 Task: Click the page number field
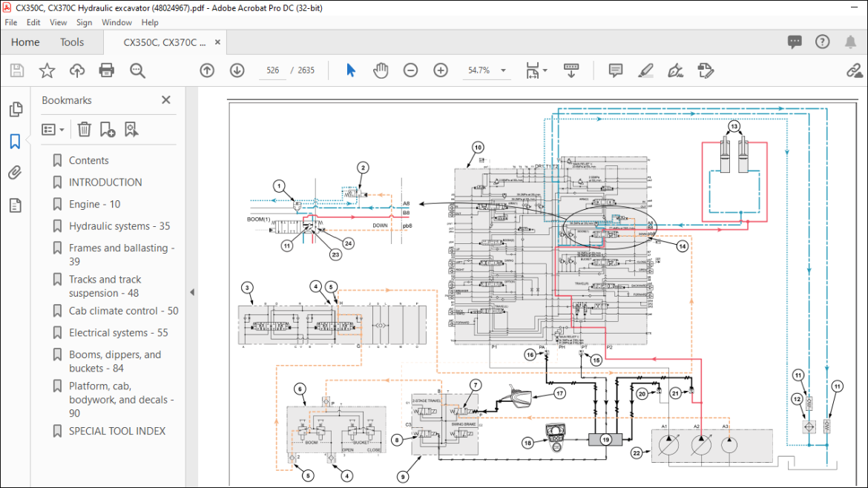272,70
